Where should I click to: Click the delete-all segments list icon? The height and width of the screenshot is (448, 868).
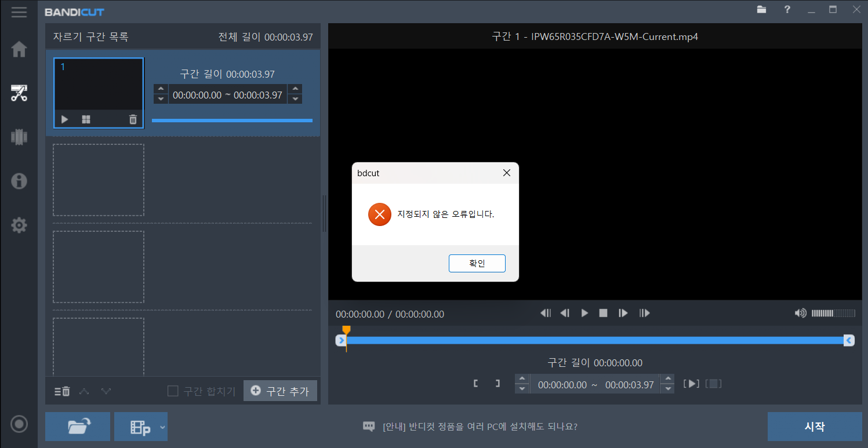[x=62, y=391]
